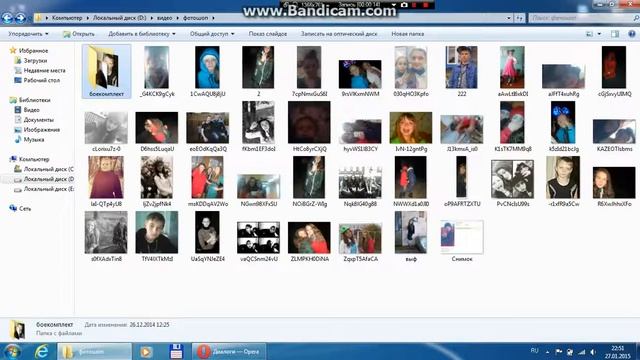Open the Общий доступ dropdown

click(212, 34)
